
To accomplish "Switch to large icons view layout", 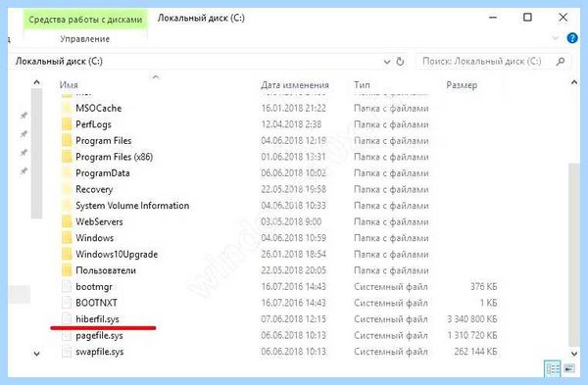I will (569, 368).
